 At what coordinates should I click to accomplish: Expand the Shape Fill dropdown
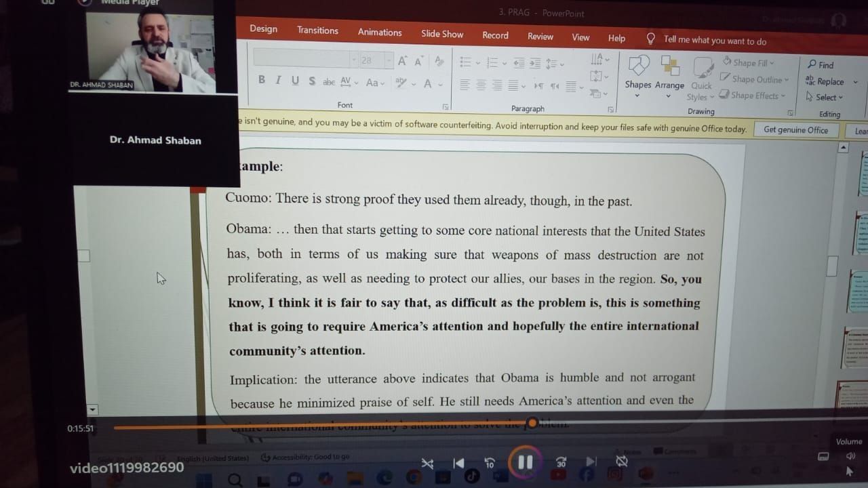pos(749,62)
